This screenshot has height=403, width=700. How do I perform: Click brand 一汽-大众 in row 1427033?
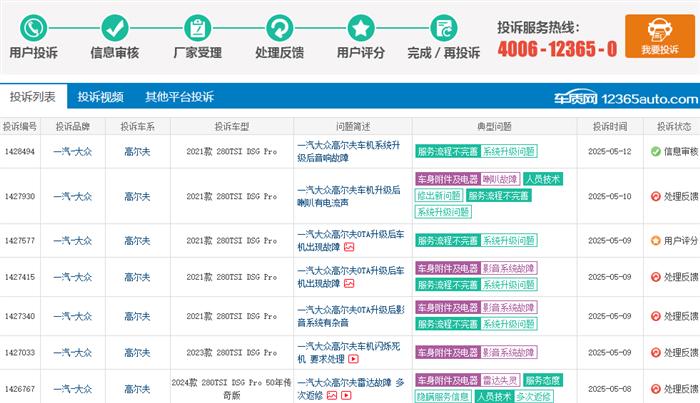73,353
